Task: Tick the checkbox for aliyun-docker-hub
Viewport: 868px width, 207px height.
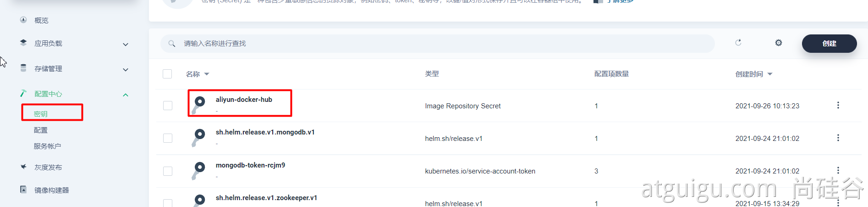Action: click(168, 106)
